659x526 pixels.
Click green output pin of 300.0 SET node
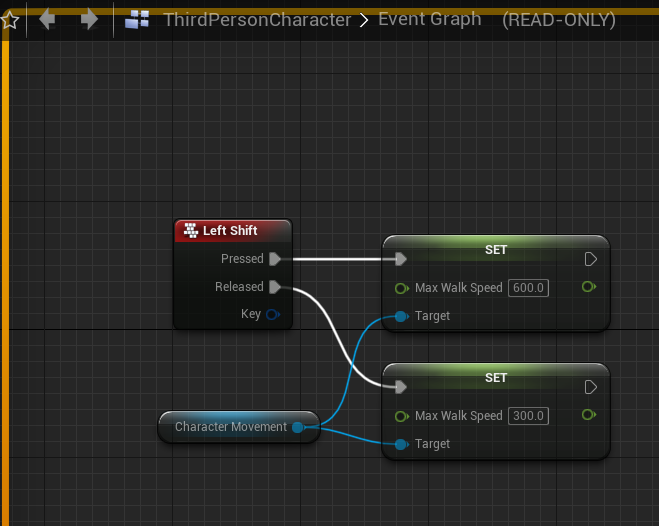click(589, 415)
